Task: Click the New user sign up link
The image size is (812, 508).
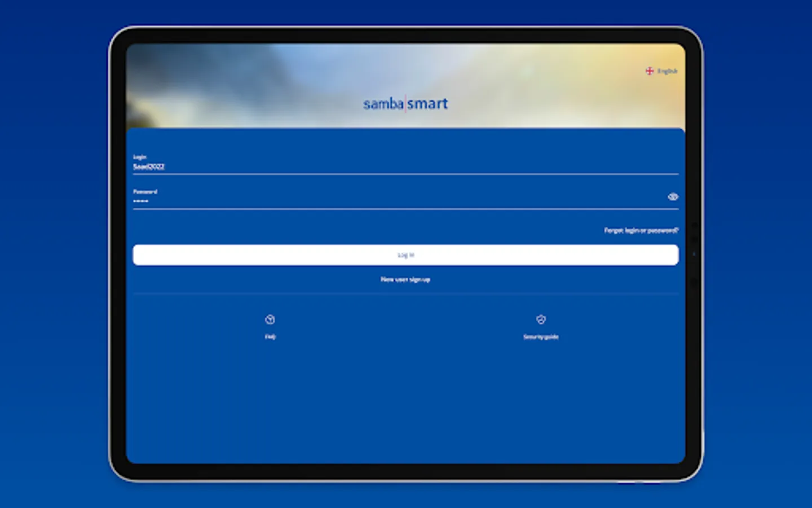Action: coord(405,279)
